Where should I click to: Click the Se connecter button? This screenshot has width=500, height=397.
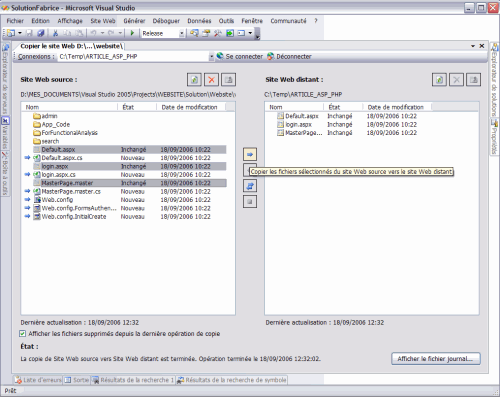[x=240, y=57]
